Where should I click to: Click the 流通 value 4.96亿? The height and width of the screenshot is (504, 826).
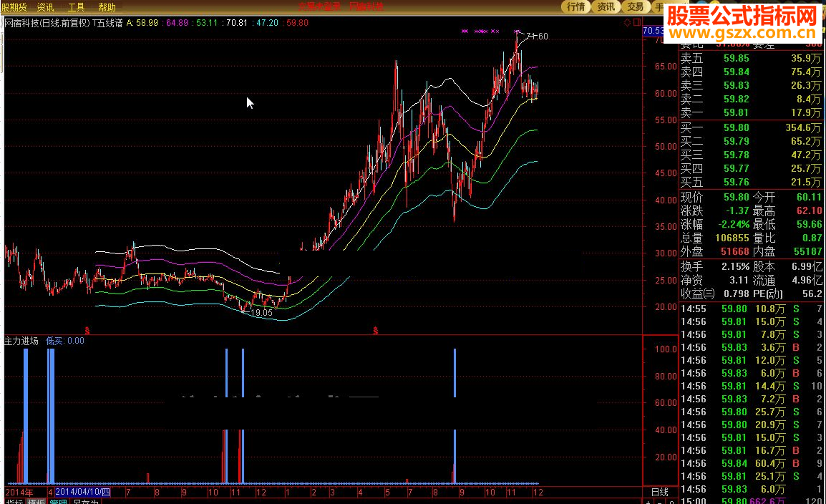click(807, 281)
